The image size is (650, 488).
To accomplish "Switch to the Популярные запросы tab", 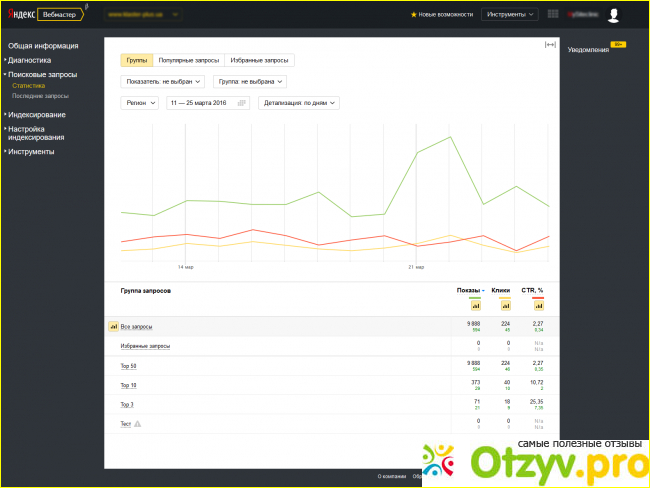I will point(189,61).
